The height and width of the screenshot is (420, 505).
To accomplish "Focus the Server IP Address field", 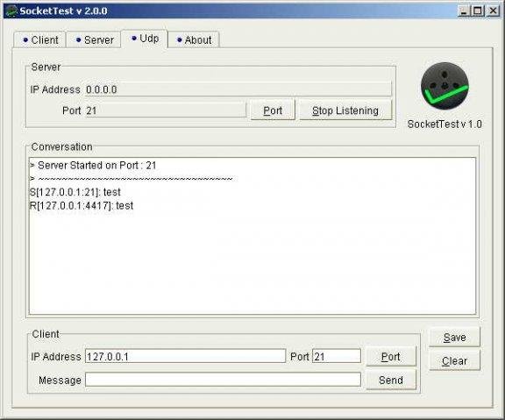I will coord(238,89).
